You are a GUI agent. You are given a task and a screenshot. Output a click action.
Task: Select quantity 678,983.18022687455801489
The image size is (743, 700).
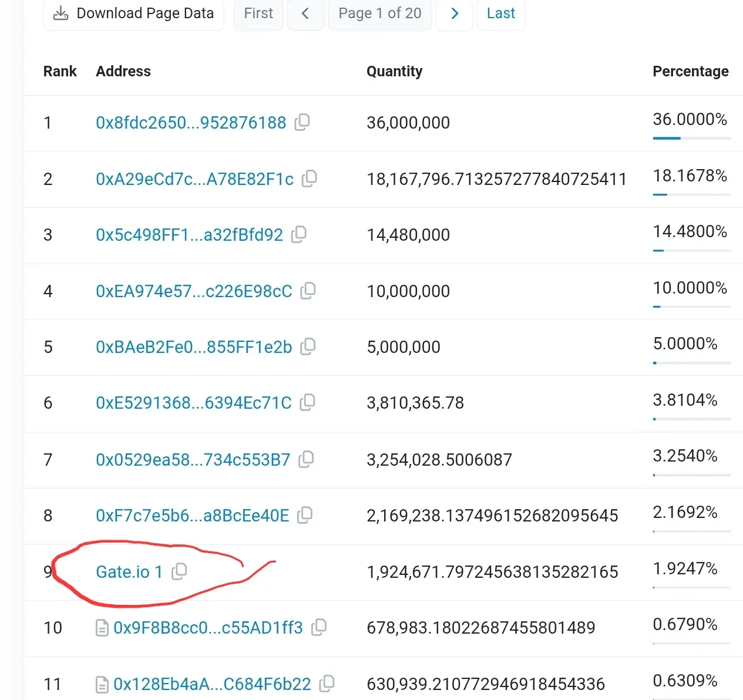pyautogui.click(x=481, y=628)
